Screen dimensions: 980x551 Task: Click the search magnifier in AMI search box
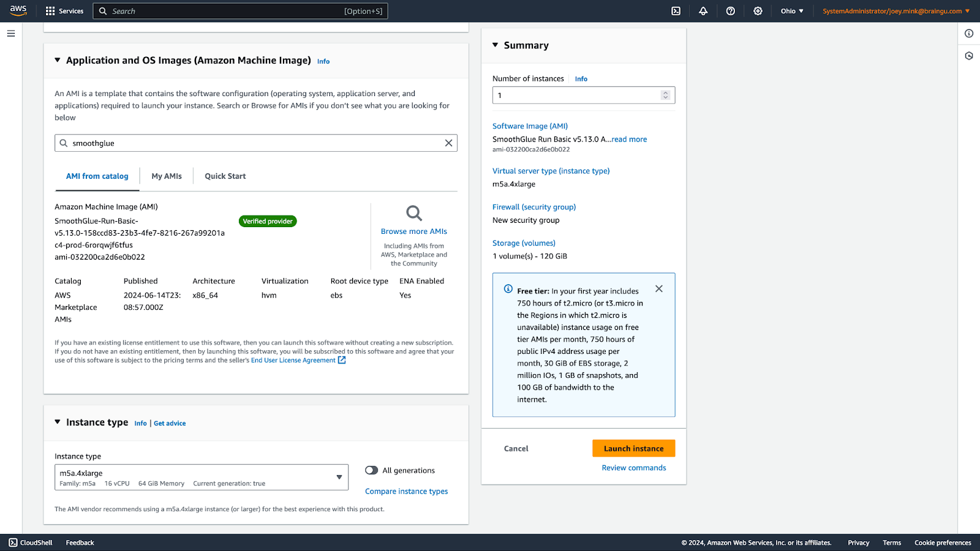pyautogui.click(x=64, y=143)
